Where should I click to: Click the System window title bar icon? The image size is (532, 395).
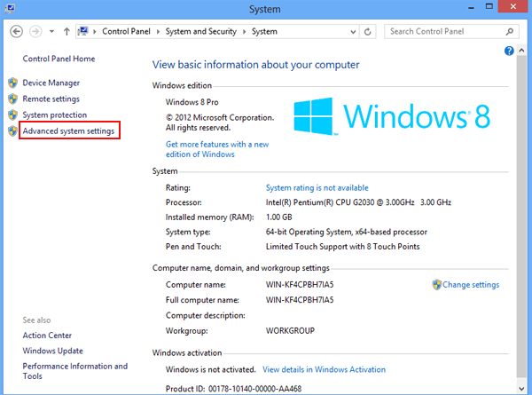[x=10, y=9]
